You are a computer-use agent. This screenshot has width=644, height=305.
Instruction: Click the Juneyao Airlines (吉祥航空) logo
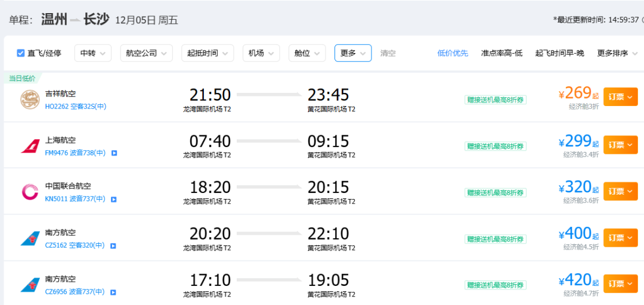coord(30,99)
